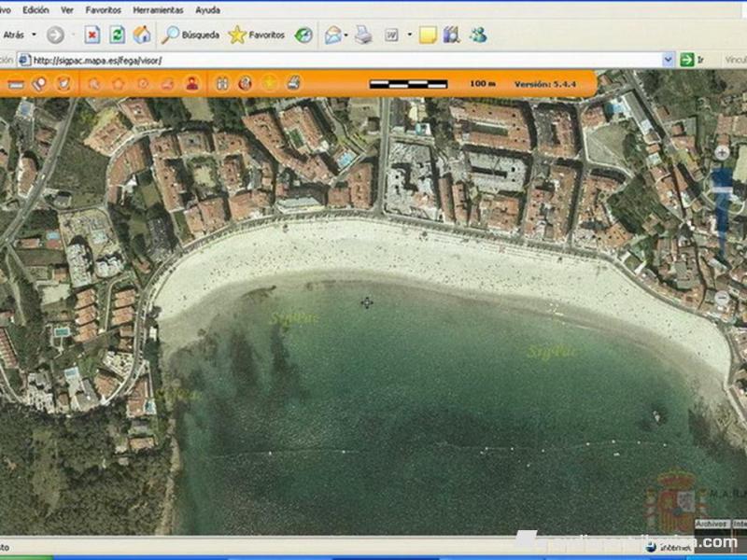This screenshot has height=560, width=747.
Task: Expand the address bar URL dropdown
Action: click(x=668, y=60)
